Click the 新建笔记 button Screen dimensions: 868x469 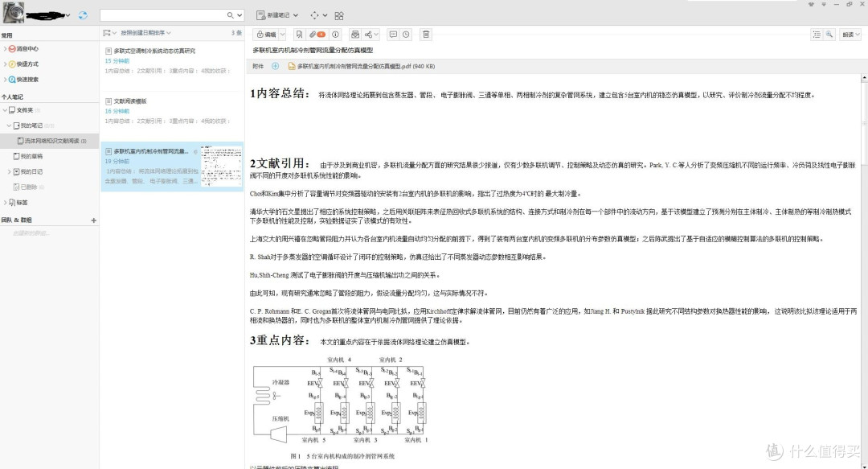pos(273,15)
